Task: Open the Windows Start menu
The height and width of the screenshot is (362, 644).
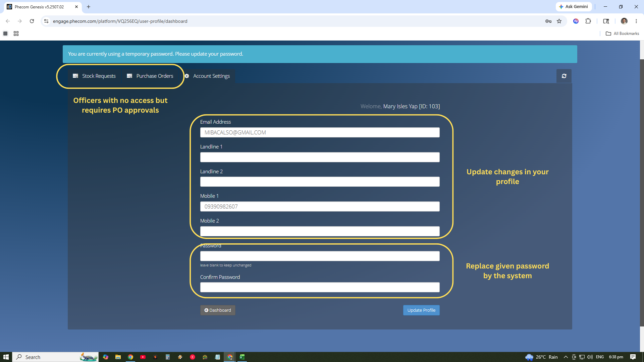Action: coord(6,357)
